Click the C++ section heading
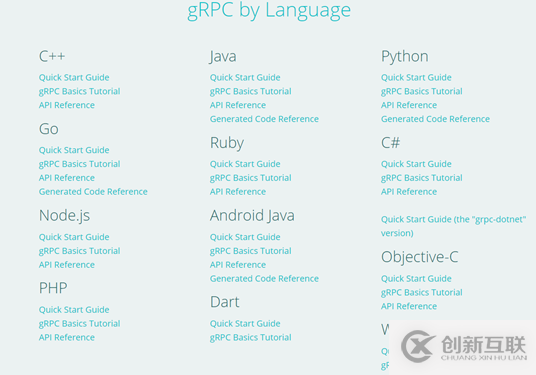The image size is (536, 375). tap(52, 56)
